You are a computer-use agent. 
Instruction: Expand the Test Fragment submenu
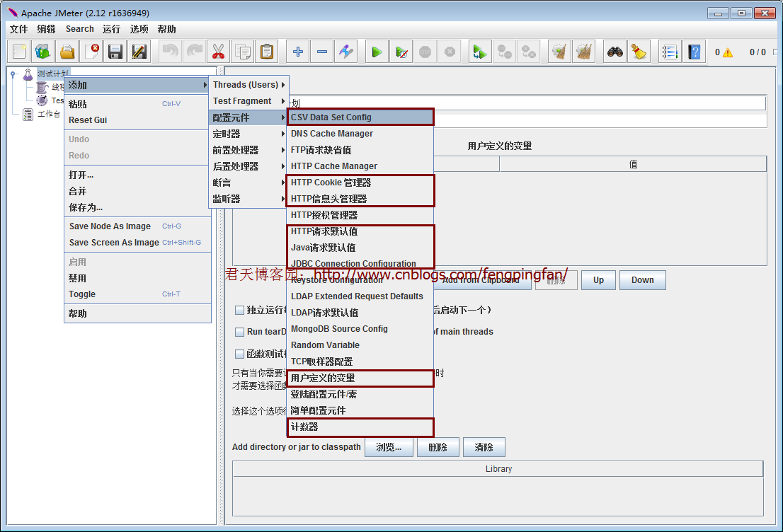[x=248, y=100]
